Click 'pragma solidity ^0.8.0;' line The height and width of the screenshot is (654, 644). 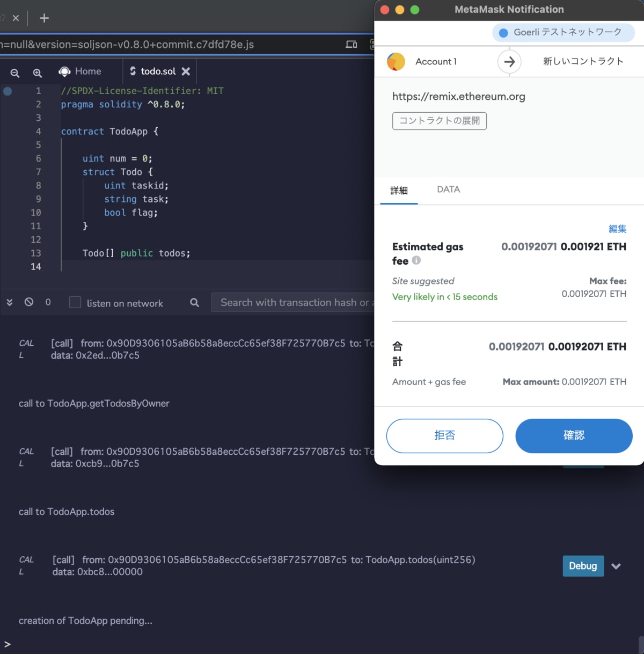coord(123,105)
